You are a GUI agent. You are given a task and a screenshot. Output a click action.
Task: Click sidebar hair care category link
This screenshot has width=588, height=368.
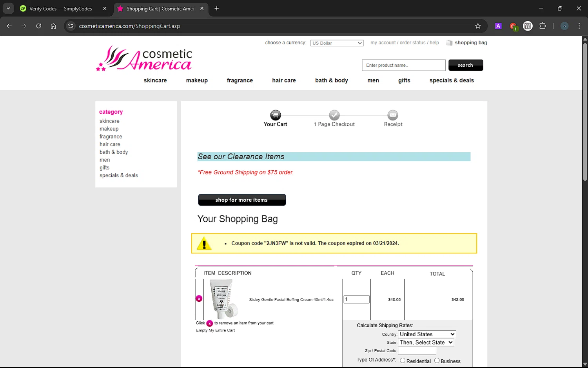(x=110, y=144)
